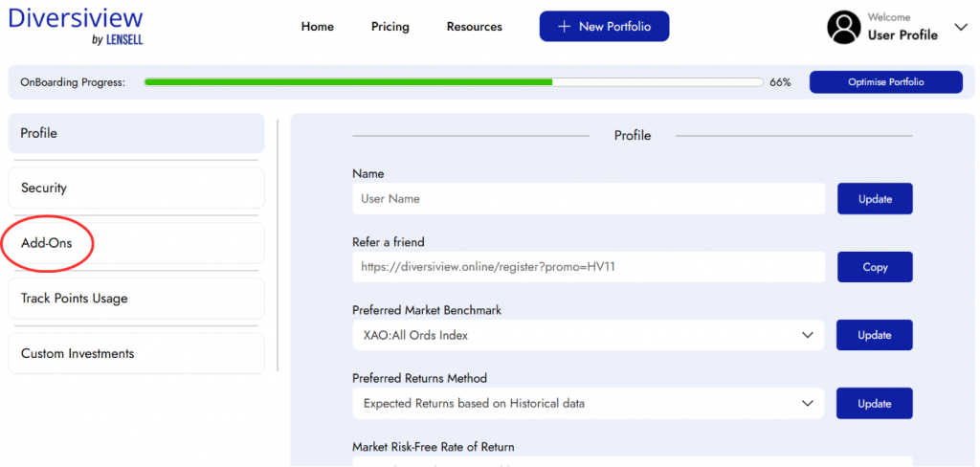Expand the User Profile chevron menu
The image size is (980, 467).
pyautogui.click(x=961, y=27)
